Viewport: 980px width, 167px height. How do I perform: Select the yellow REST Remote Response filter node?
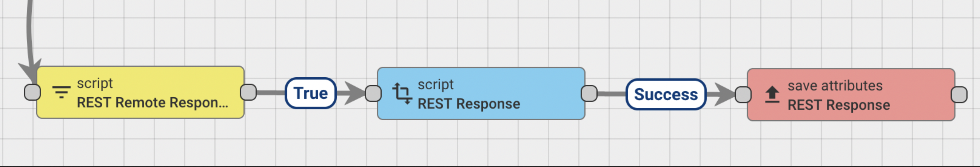[140, 92]
